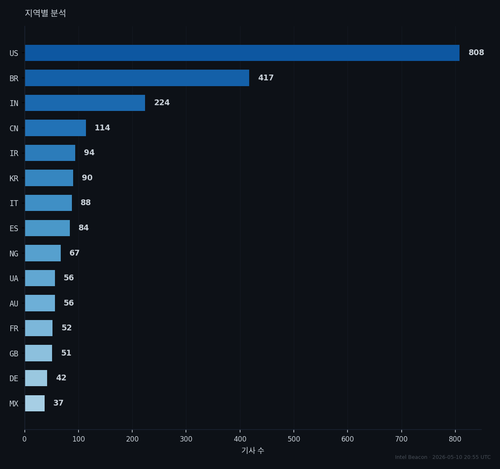Click the IN axis label
The height and width of the screenshot is (469, 500).
(14, 103)
